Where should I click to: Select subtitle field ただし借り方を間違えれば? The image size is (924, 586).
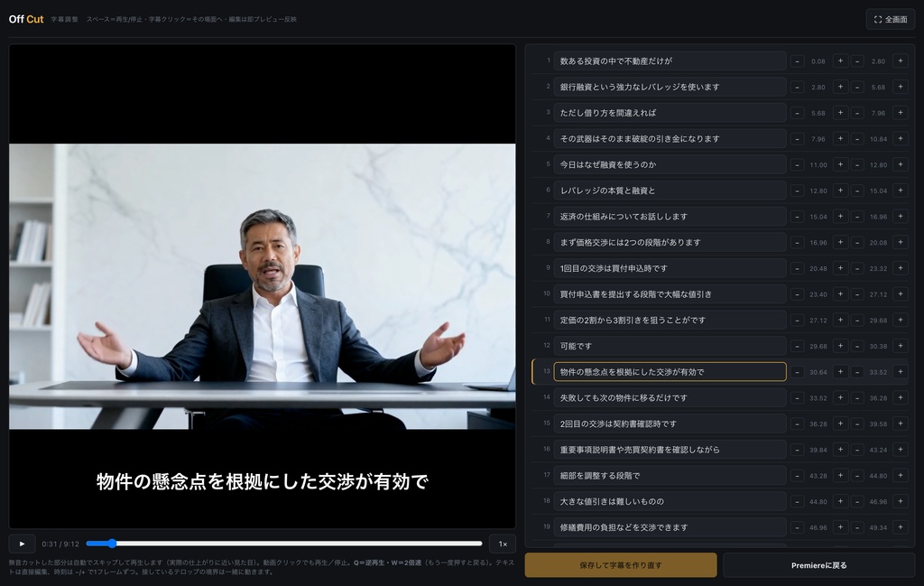[x=670, y=113]
